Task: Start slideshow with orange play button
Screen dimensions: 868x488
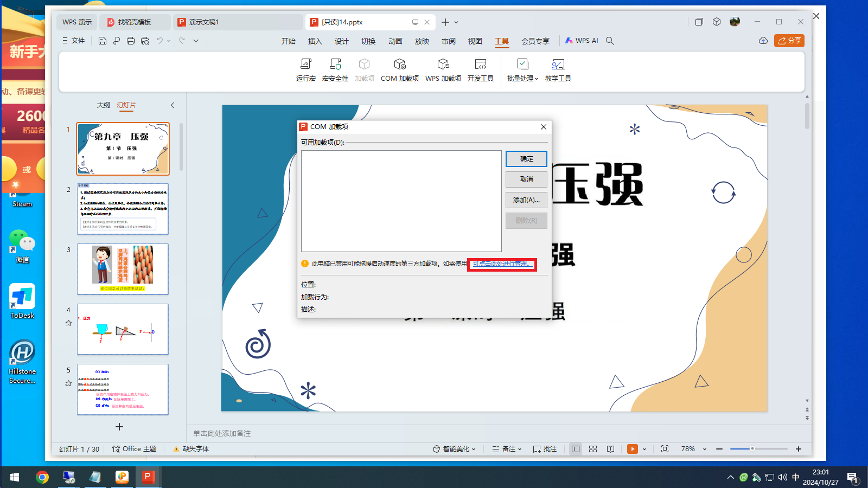Action: (633, 449)
